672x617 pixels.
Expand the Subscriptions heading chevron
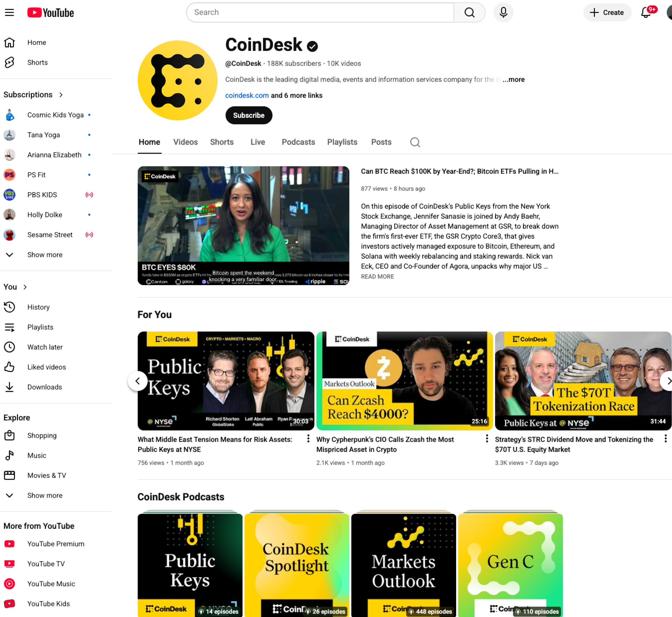point(61,95)
